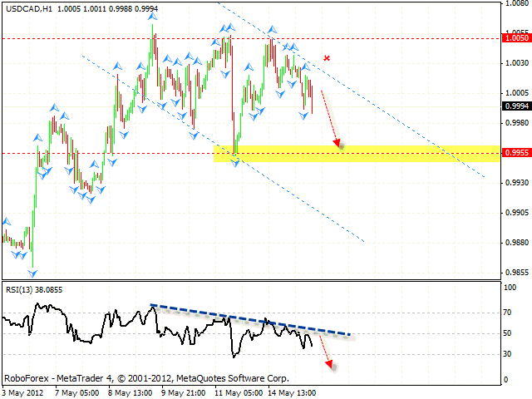Click the red X marker on chart
Screen dimensions: 532x399
[x=328, y=58]
